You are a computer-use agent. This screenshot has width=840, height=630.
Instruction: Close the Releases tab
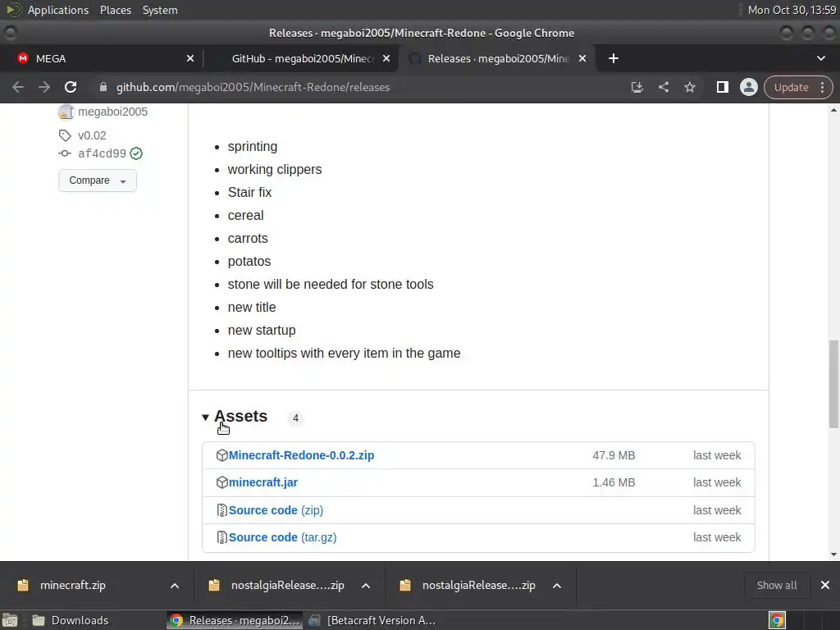coord(582,58)
